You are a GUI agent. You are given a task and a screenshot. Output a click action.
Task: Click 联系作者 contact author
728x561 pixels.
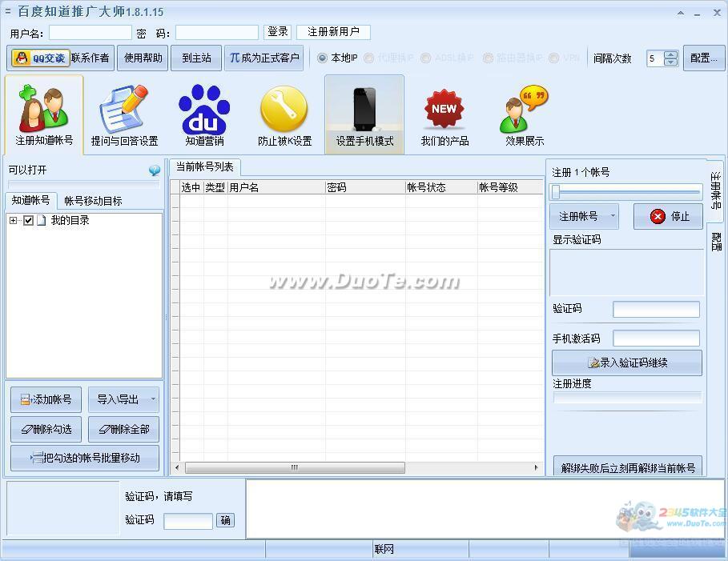pos(90,58)
